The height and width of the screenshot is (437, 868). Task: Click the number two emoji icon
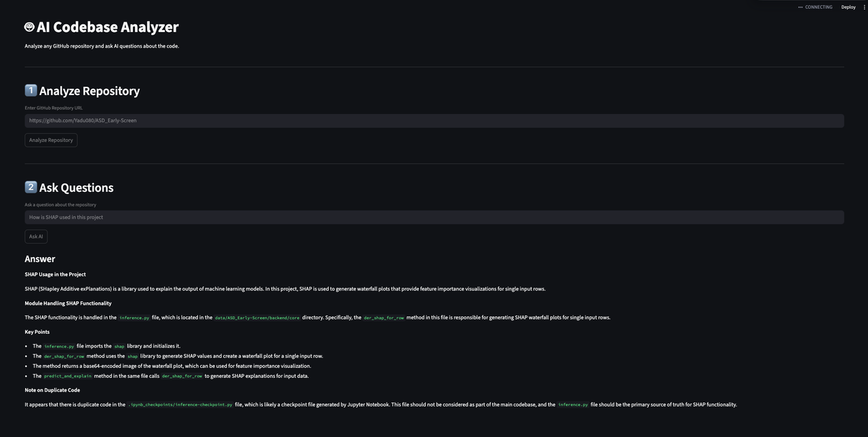(x=31, y=187)
